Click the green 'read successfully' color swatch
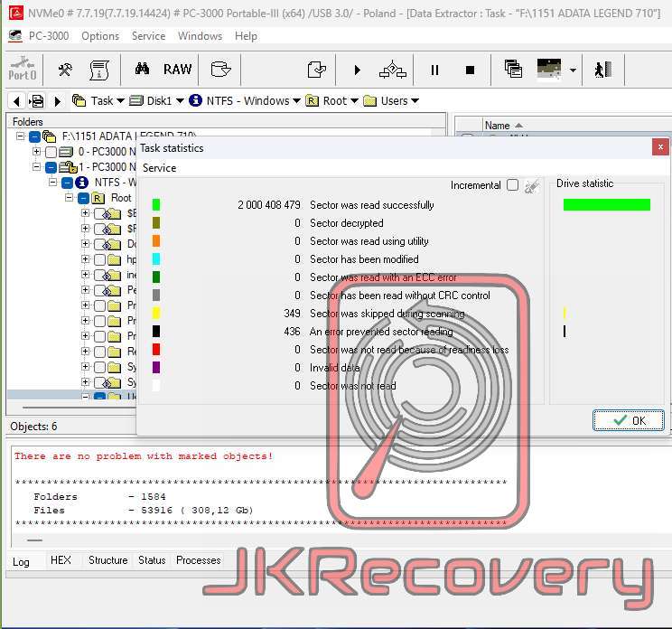 [156, 205]
